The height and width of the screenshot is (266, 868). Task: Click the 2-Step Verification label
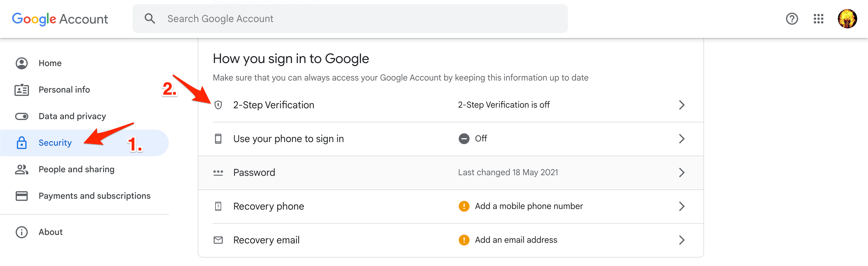[274, 105]
